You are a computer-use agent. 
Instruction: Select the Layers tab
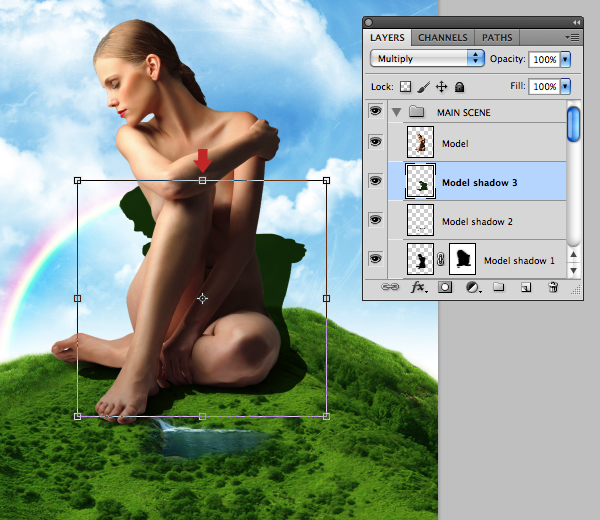387,37
